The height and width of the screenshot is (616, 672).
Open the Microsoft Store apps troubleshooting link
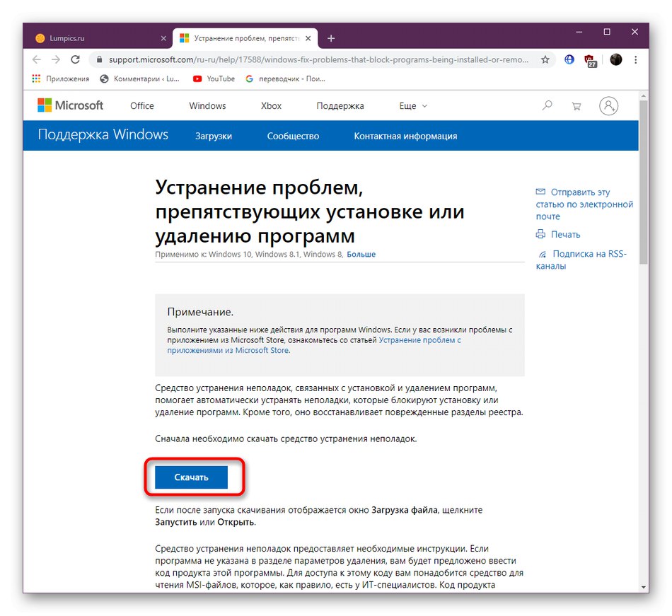pos(313,345)
